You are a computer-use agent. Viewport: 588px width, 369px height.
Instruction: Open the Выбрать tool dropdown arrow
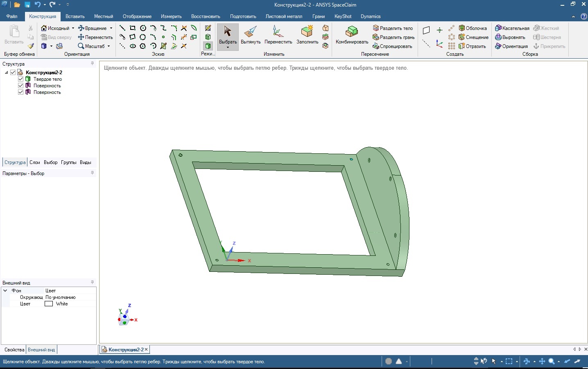click(228, 48)
